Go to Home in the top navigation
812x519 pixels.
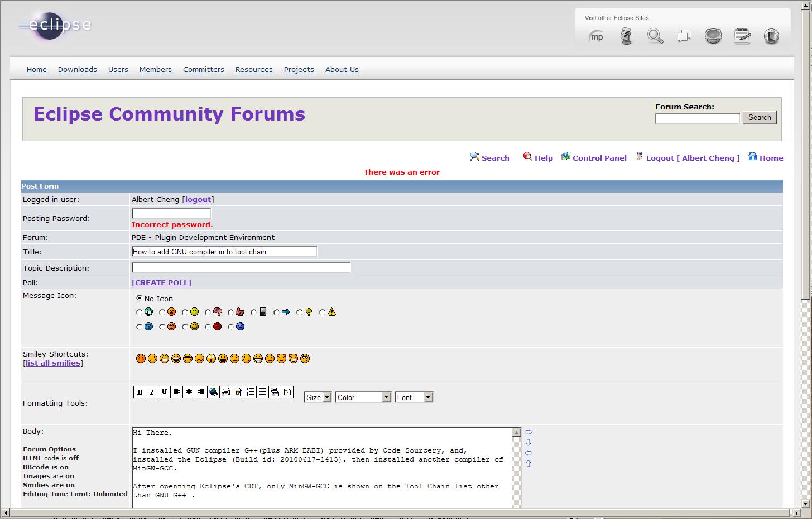(37, 70)
